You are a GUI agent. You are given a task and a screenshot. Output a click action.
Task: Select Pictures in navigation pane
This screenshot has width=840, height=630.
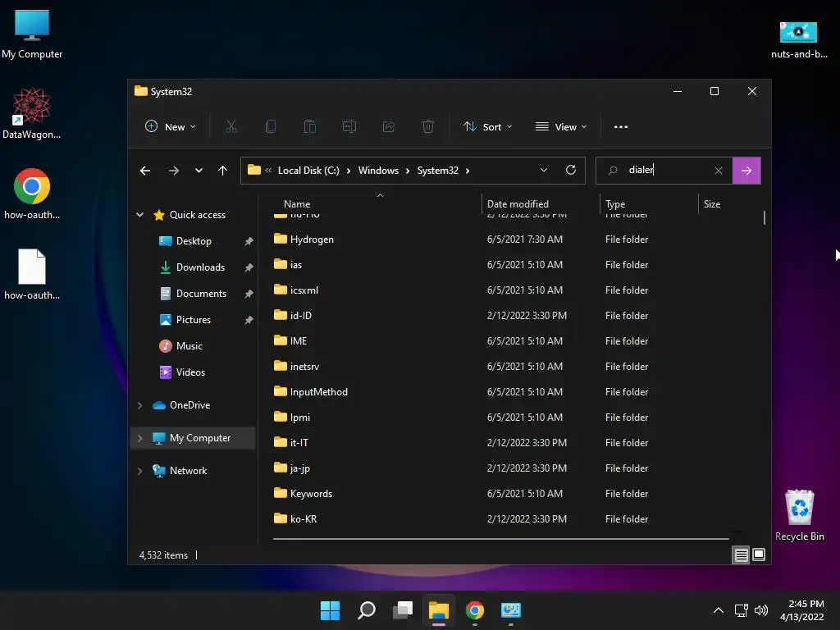point(194,320)
